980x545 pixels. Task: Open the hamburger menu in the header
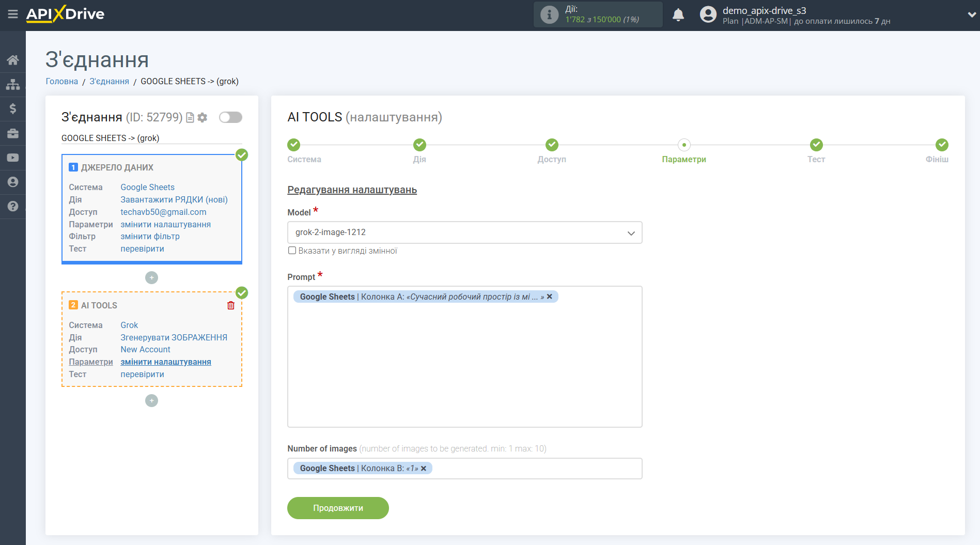pos(13,14)
